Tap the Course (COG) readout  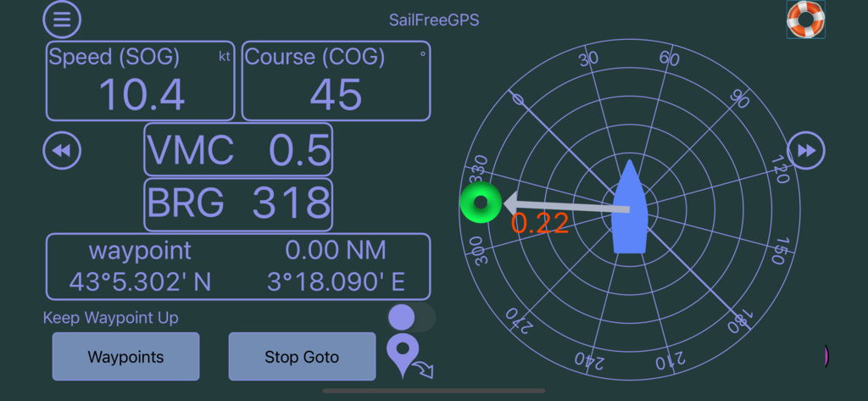(336, 81)
